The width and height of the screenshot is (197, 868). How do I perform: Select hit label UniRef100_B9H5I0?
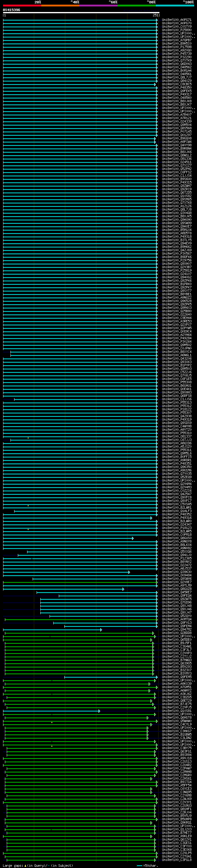pyautogui.click(x=176, y=43)
